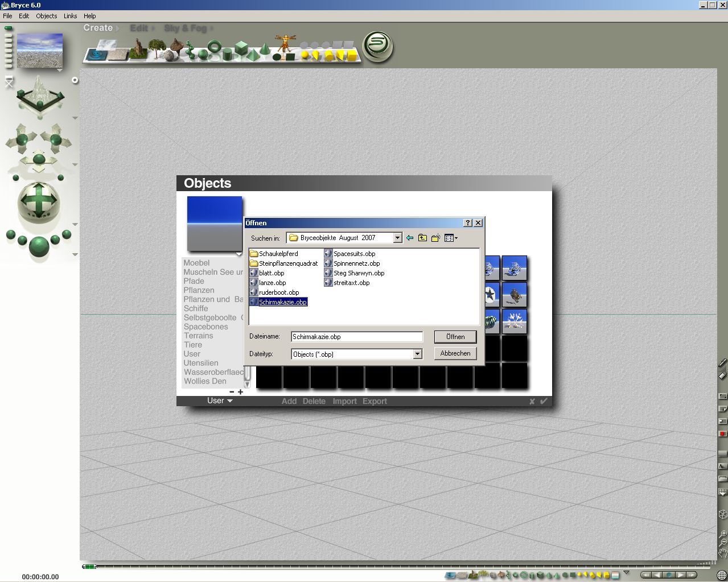
Task: Click the Abbrechen cancel button
Action: click(x=455, y=353)
